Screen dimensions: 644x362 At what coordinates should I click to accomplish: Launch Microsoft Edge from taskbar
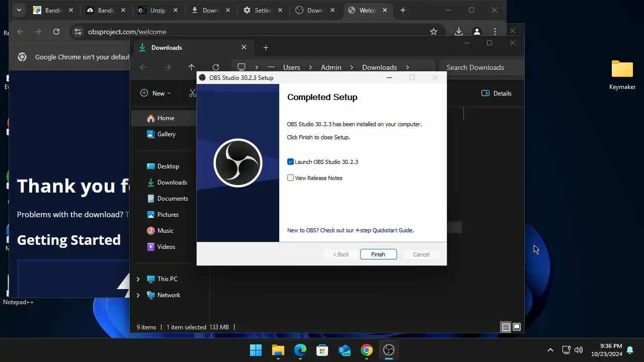point(300,350)
